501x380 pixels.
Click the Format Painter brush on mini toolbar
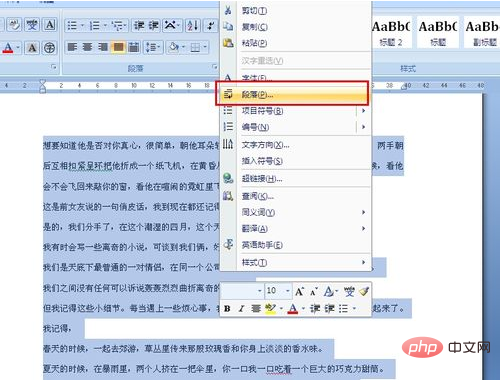pyautogui.click(x=364, y=291)
